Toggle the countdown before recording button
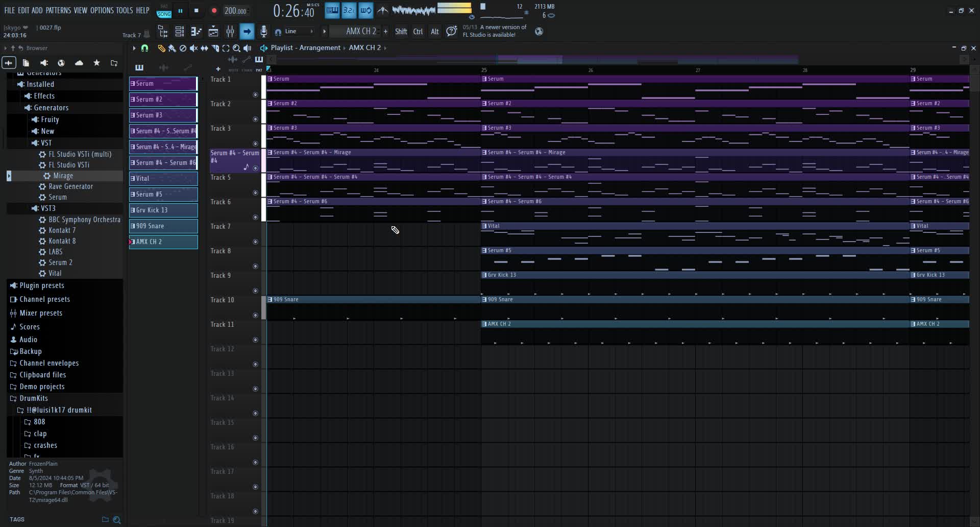This screenshot has width=980, height=527. tap(349, 10)
